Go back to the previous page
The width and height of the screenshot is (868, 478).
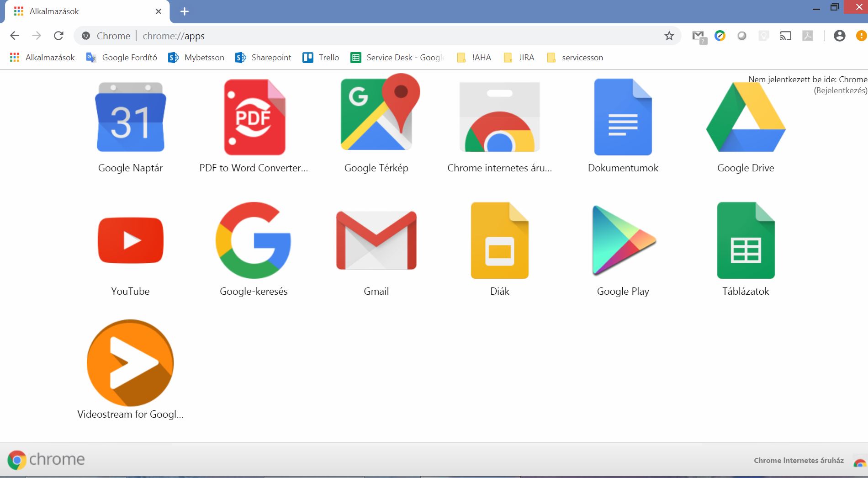pos(15,36)
